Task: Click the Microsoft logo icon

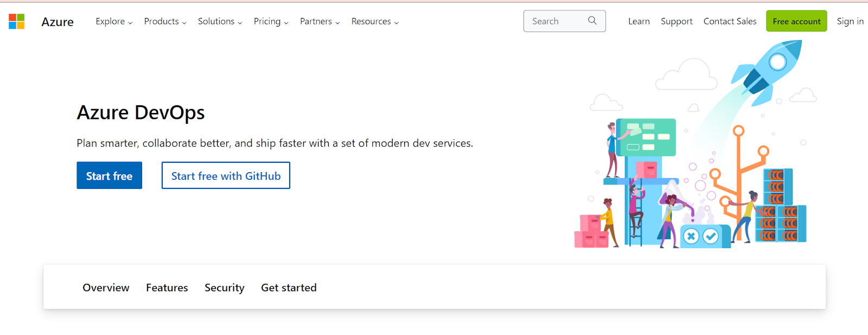Action: (17, 22)
